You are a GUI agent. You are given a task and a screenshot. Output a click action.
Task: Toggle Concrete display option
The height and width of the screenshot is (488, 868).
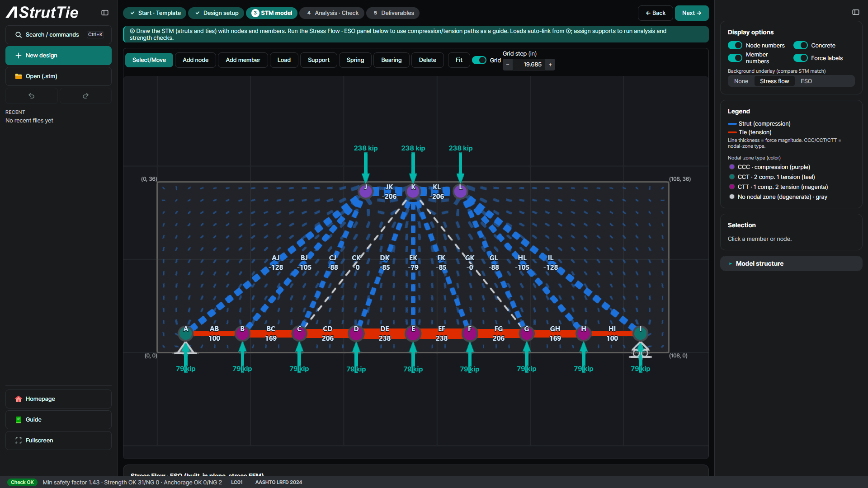pyautogui.click(x=801, y=45)
